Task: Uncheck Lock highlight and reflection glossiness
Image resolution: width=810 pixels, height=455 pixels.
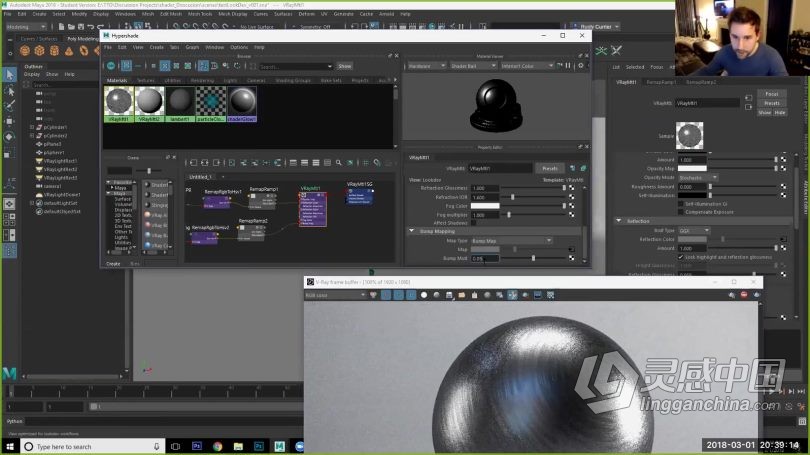Action: click(681, 257)
